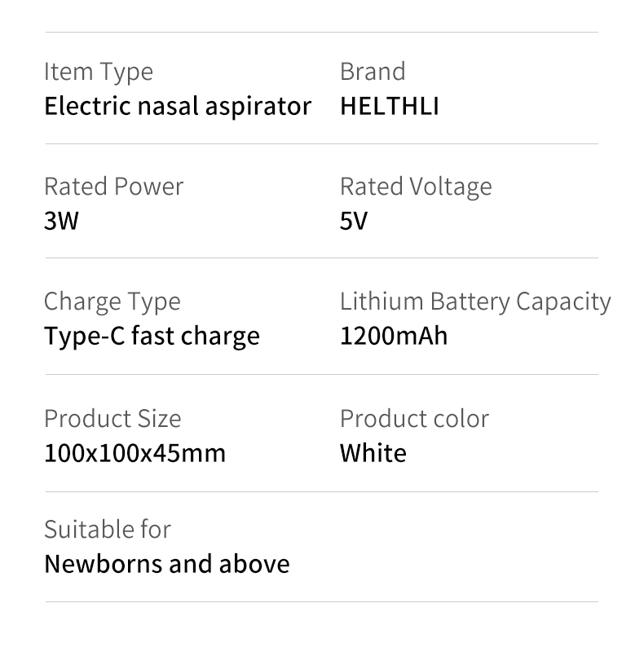Select the 100x100x45mm dimensions text
Image resolution: width=644 pixels, height=656 pixels.
pyautogui.click(x=135, y=453)
